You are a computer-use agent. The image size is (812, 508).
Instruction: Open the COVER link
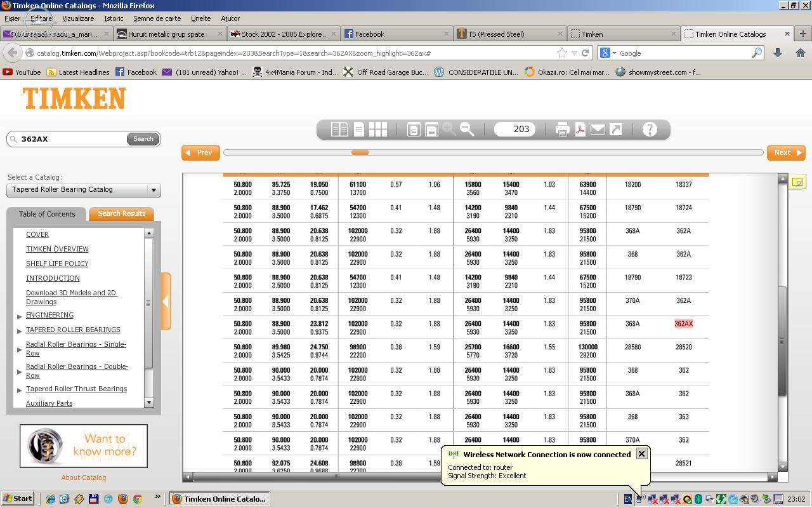pyautogui.click(x=37, y=234)
